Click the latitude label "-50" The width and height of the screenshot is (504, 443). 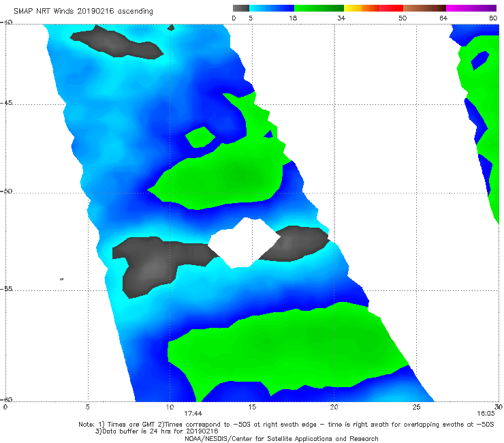click(x=6, y=192)
